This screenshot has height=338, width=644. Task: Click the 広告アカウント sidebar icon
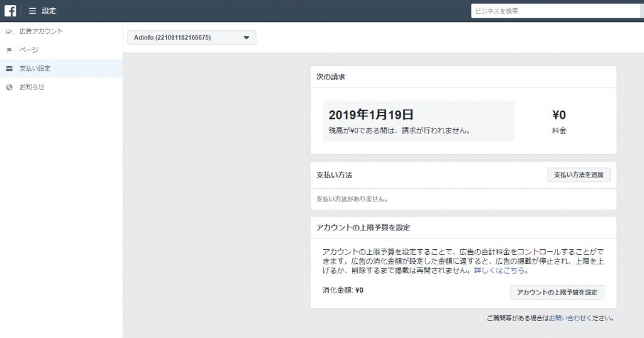coord(9,31)
